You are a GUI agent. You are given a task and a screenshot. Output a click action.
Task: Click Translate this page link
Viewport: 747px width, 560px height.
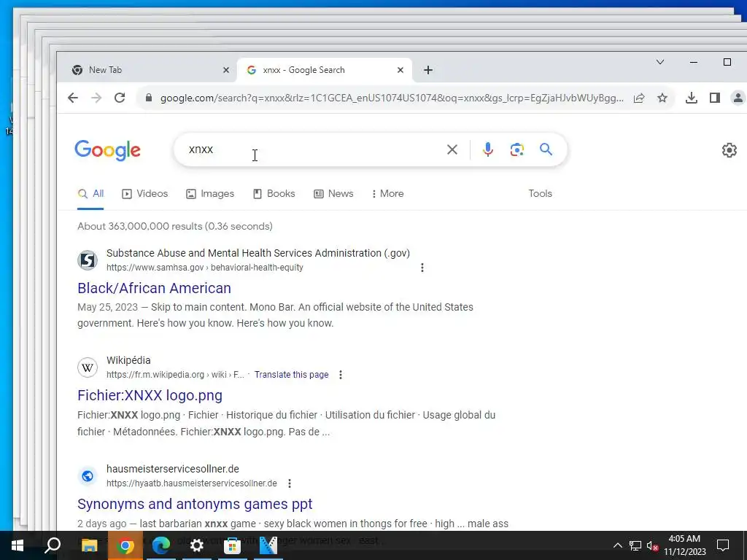(x=292, y=375)
